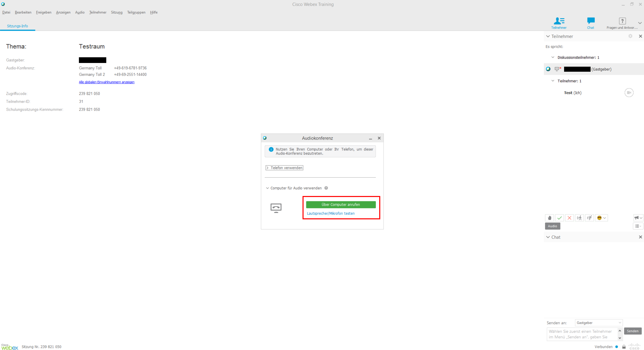Click the green Über Computer anrufen button
This screenshot has width=644, height=350.
341,205
